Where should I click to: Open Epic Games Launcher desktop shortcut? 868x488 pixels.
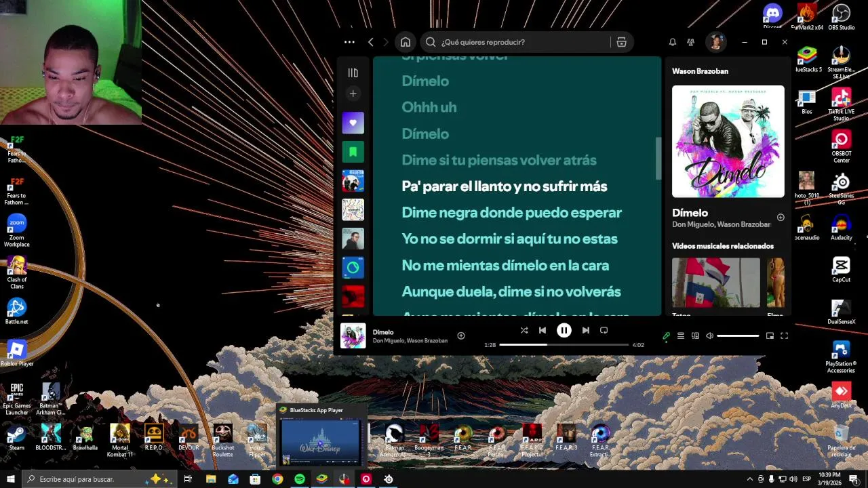pyautogui.click(x=16, y=399)
